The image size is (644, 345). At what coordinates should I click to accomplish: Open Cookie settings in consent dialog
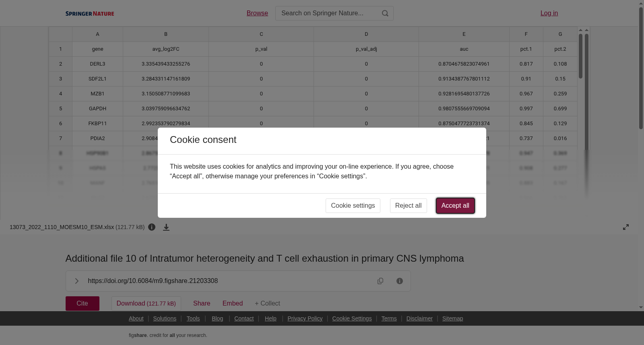[x=353, y=206]
